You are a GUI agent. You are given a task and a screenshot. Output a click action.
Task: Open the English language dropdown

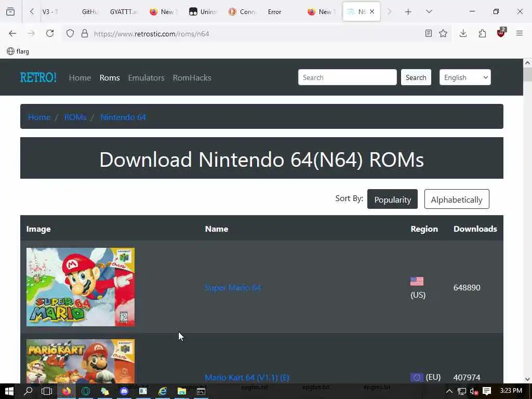[x=465, y=77]
